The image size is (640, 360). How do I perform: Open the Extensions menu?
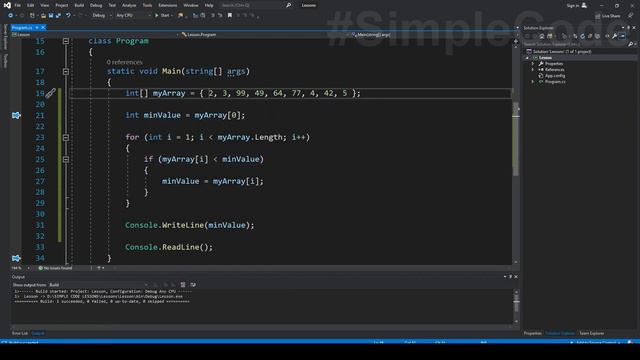click(167, 5)
